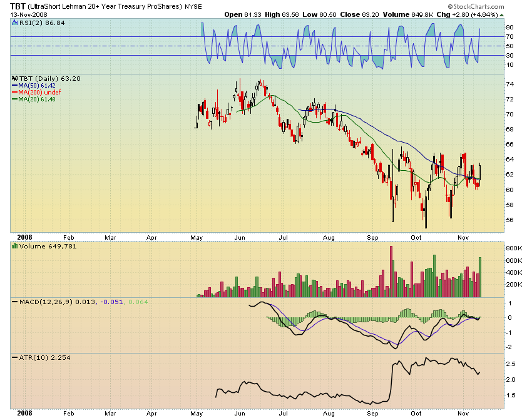Click the MA(20) 61.48 legend text
The width and height of the screenshot is (532, 418).
(37, 99)
